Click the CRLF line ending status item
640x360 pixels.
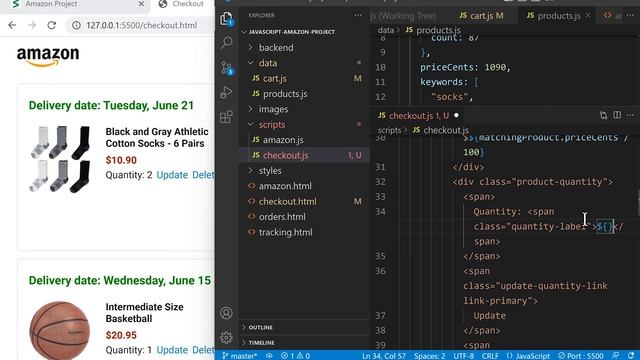pyautogui.click(x=490, y=356)
